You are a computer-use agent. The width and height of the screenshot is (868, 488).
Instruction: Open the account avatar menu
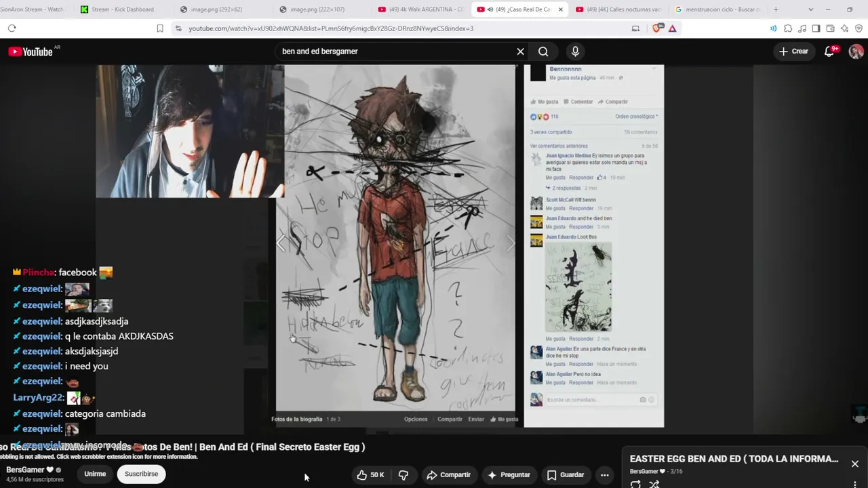click(856, 52)
